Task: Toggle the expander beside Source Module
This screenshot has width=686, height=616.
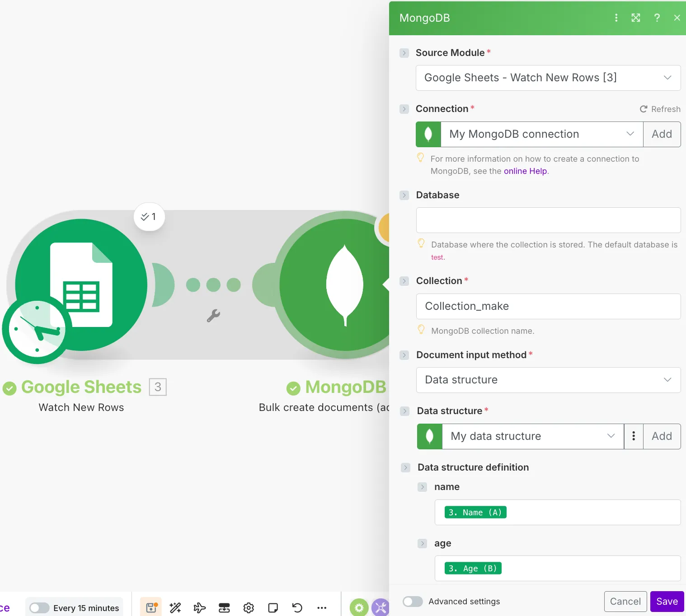Action: (x=404, y=53)
